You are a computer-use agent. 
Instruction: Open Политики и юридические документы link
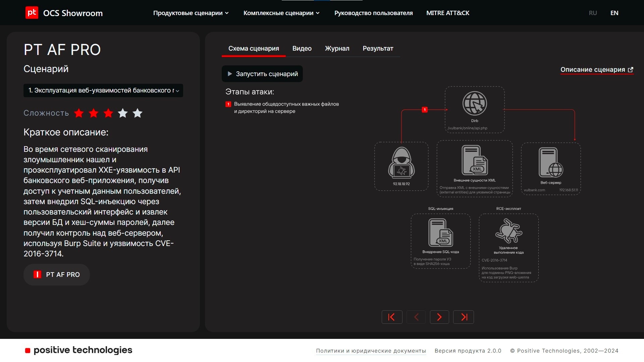click(371, 351)
